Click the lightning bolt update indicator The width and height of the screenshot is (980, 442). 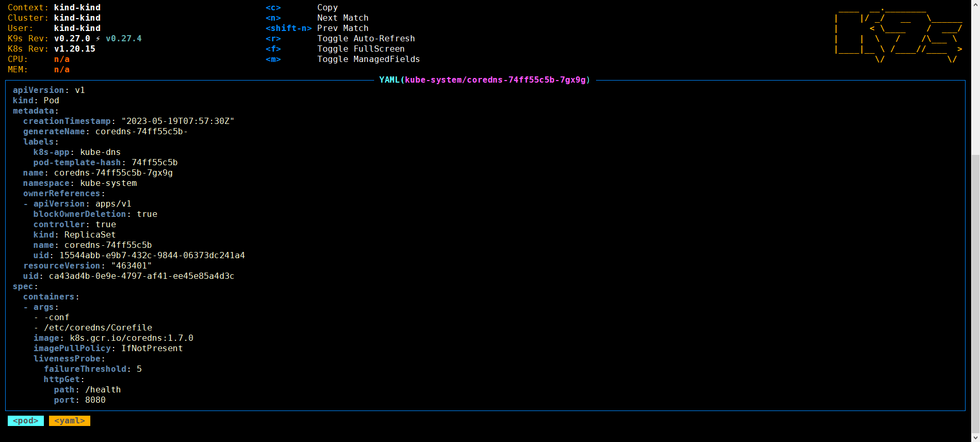(98, 39)
